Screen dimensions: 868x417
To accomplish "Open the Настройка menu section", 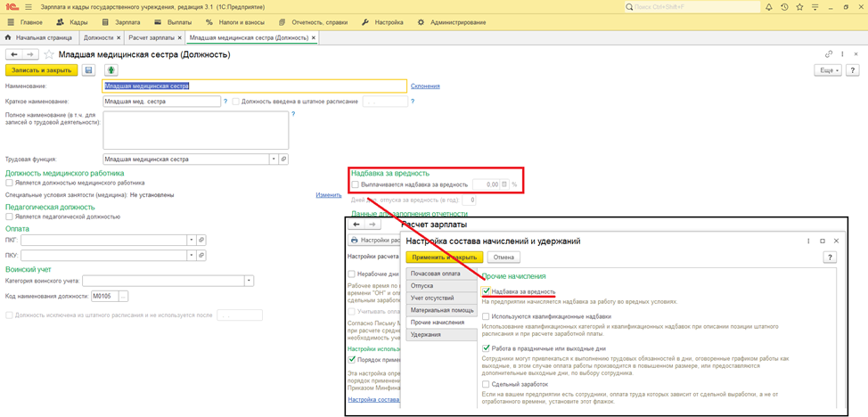I will pyautogui.click(x=382, y=22).
